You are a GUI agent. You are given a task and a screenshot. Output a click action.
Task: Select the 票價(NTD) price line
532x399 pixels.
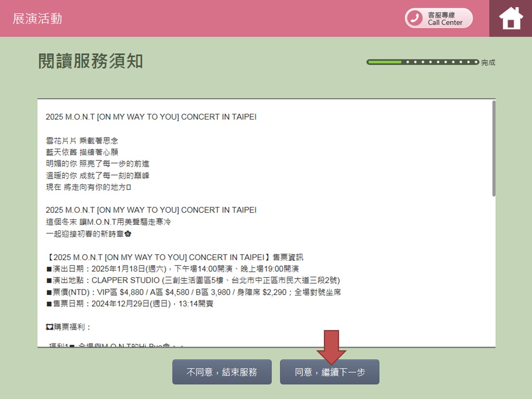point(193,292)
